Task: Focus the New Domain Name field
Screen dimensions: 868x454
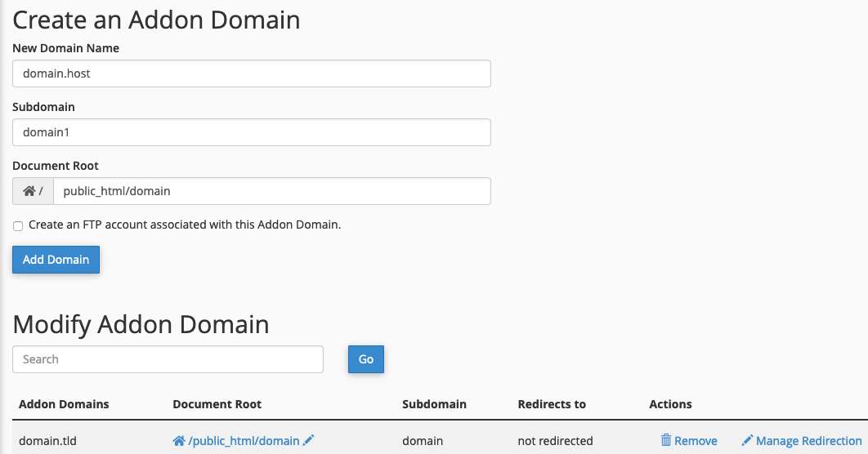Action: [x=251, y=73]
